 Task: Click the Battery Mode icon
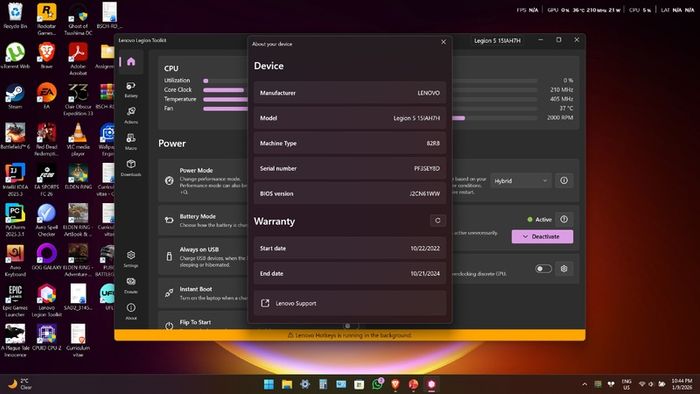169,220
